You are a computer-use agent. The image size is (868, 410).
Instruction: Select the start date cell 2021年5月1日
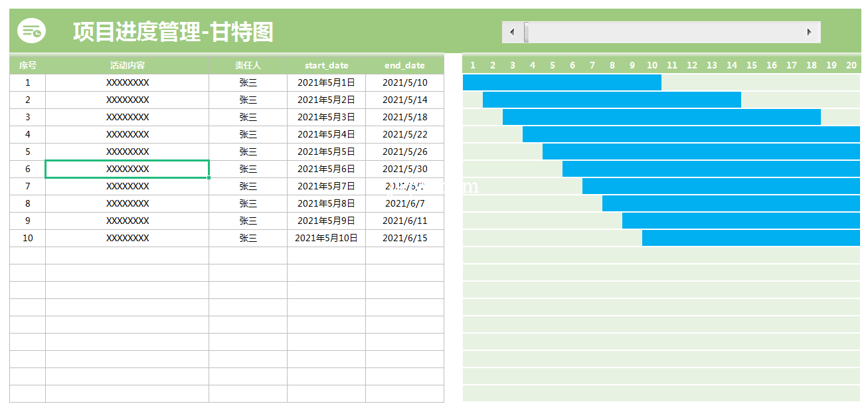click(x=326, y=82)
